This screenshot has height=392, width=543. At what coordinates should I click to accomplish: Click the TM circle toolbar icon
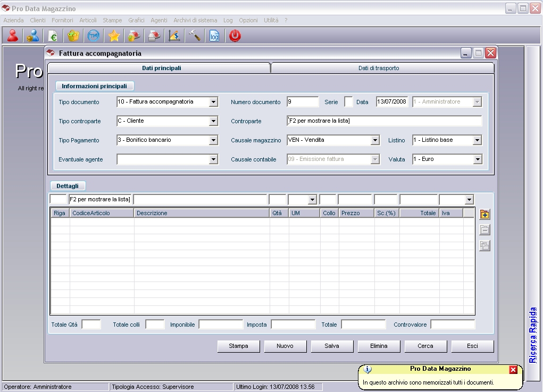click(x=93, y=36)
